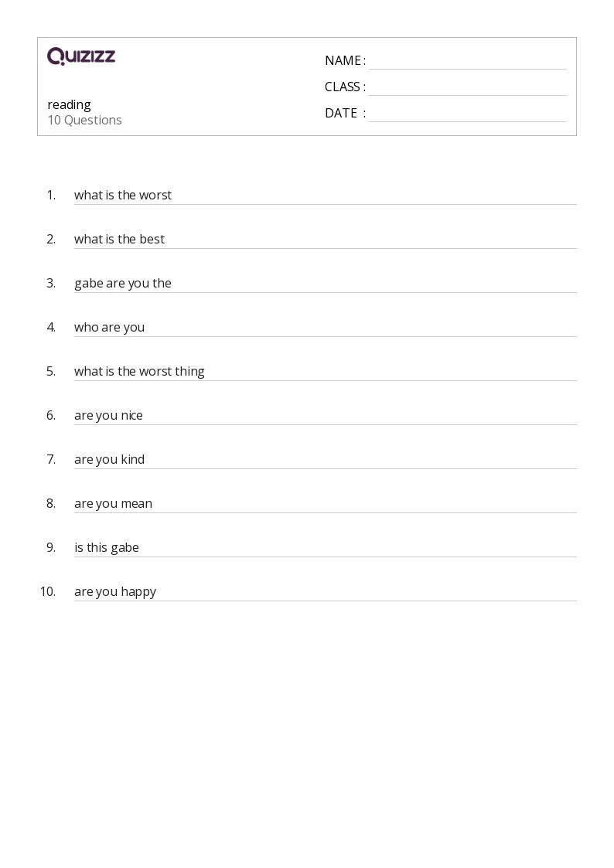The width and height of the screenshot is (614, 868).
Task: Click question 1 'what is the worst'
Action: click(123, 195)
